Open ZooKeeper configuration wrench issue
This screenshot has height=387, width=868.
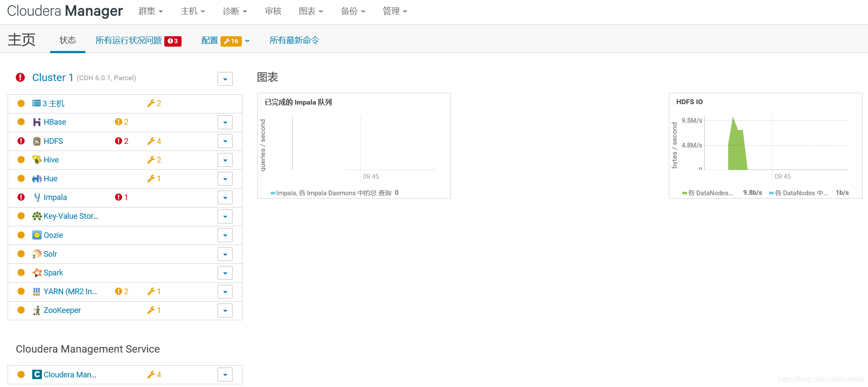(x=154, y=310)
